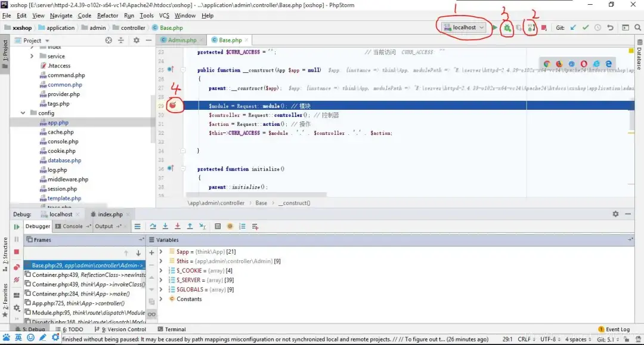Open the Refactor menu
This screenshot has width=644, height=345.
tap(107, 16)
